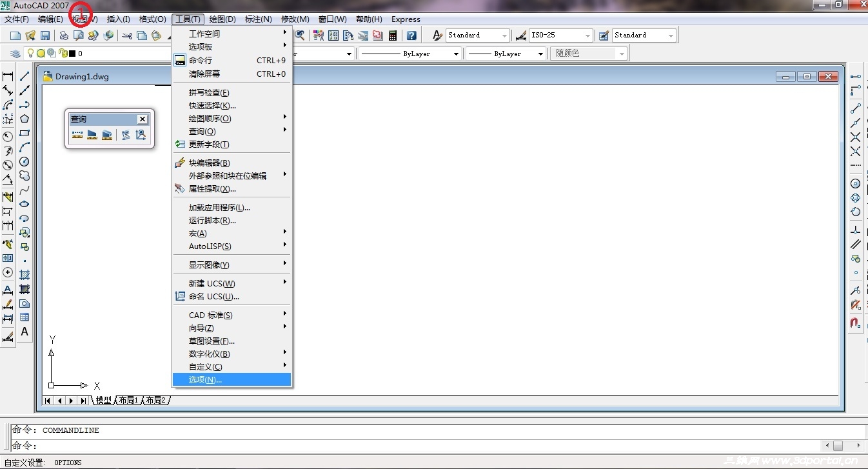Toggle the Command Line (命令行) menu entry
The height and width of the screenshot is (469, 868).
tap(232, 60)
